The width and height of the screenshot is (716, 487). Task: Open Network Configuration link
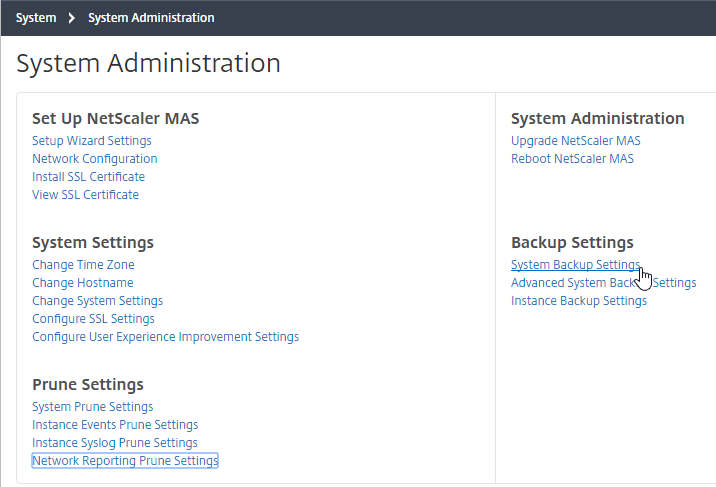(95, 159)
